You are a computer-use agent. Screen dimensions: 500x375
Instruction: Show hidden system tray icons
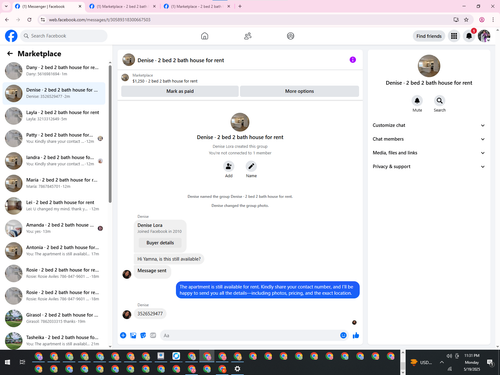pos(442,362)
